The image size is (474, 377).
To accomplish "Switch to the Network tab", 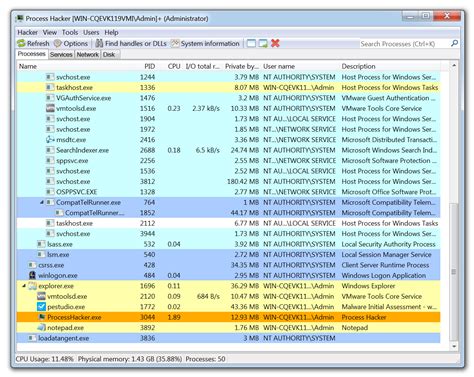I will pyautogui.click(x=88, y=54).
